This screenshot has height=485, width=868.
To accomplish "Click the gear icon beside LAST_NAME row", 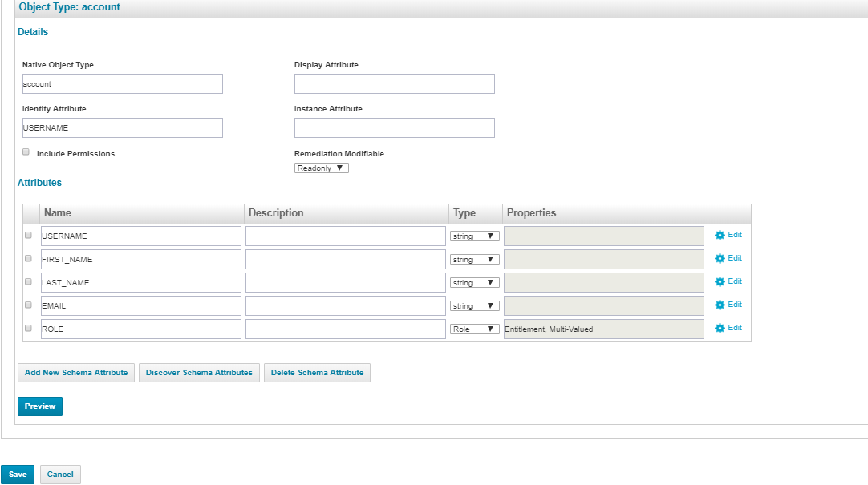I will (x=720, y=281).
